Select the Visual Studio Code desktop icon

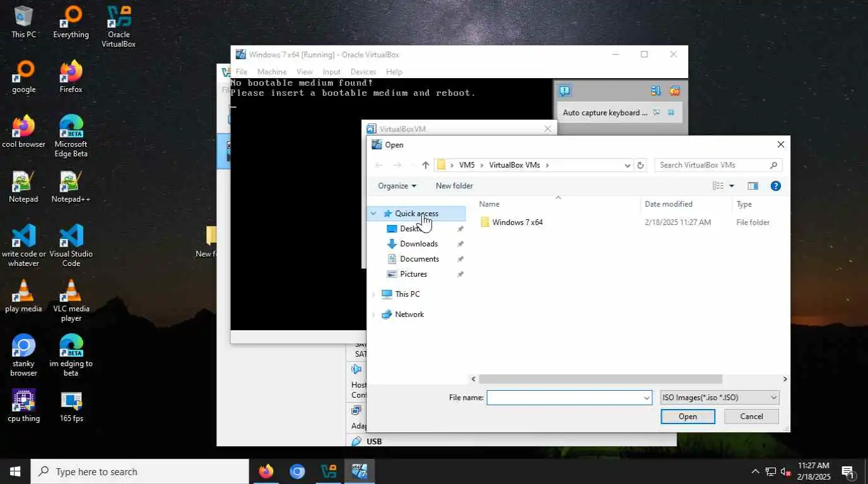point(71,246)
